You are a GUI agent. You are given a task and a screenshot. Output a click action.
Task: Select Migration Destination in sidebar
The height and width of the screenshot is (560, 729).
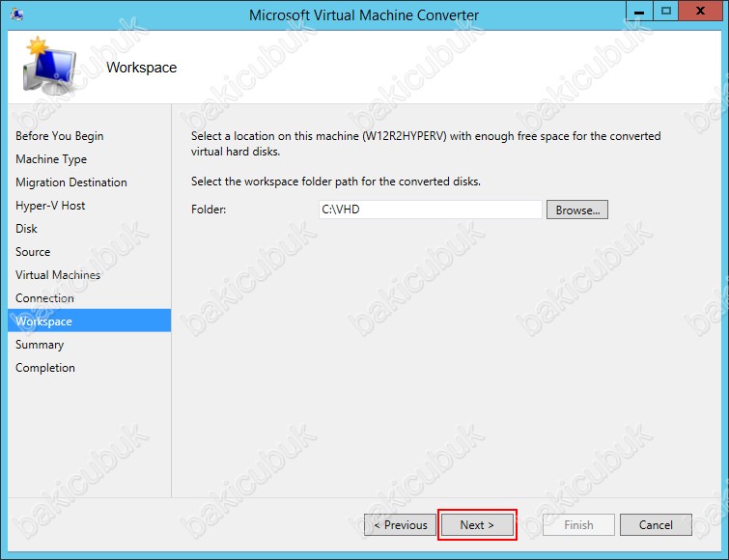[x=71, y=182]
